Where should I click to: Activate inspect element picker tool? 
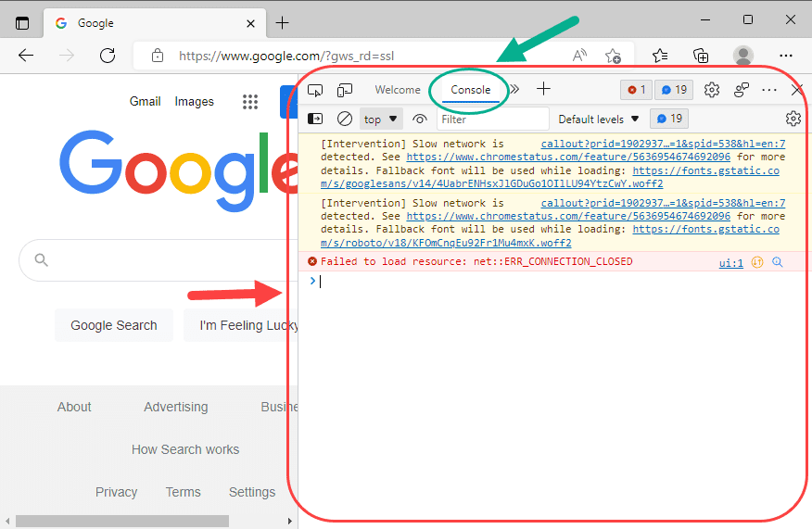click(x=315, y=90)
